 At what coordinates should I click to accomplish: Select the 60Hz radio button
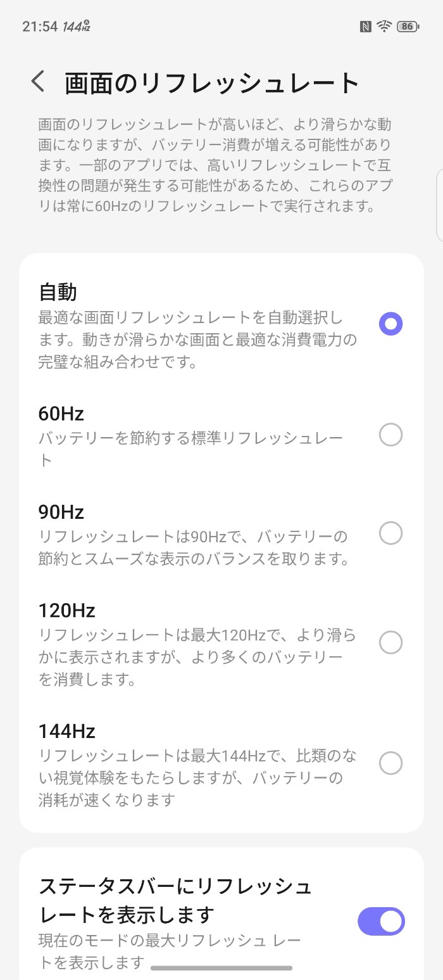(x=390, y=435)
